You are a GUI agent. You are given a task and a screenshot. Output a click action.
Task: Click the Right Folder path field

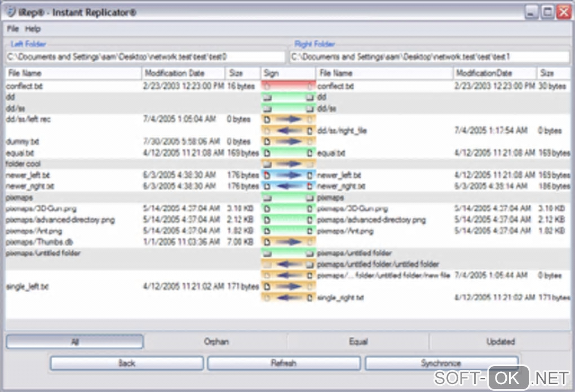430,57
